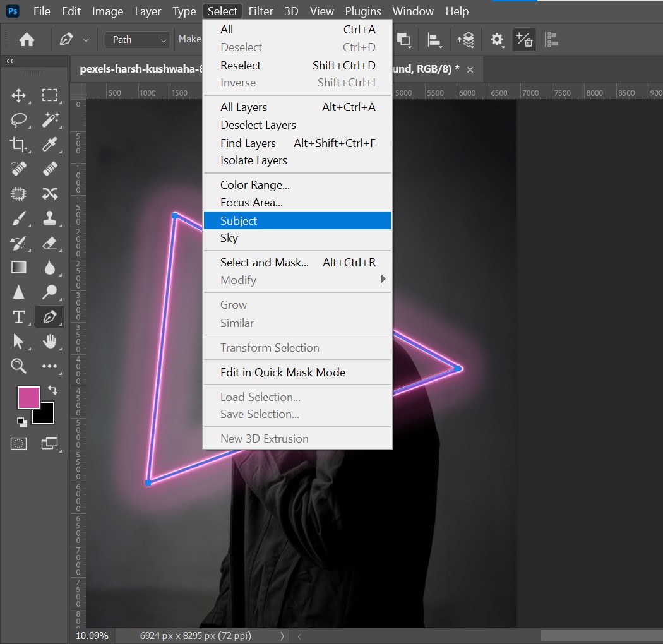Swap foreground and background colors
This screenshot has width=663, height=644.
[53, 390]
